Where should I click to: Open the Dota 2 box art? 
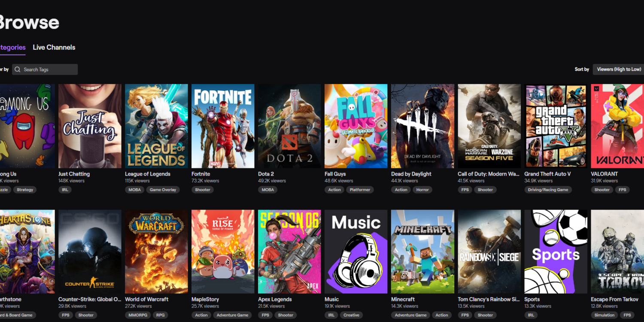click(289, 126)
